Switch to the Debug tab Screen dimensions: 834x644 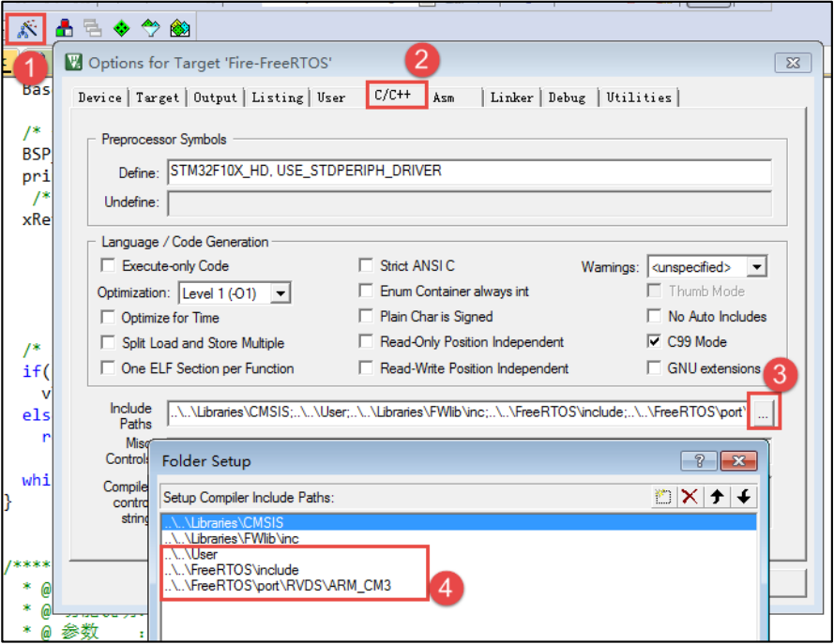(x=567, y=97)
